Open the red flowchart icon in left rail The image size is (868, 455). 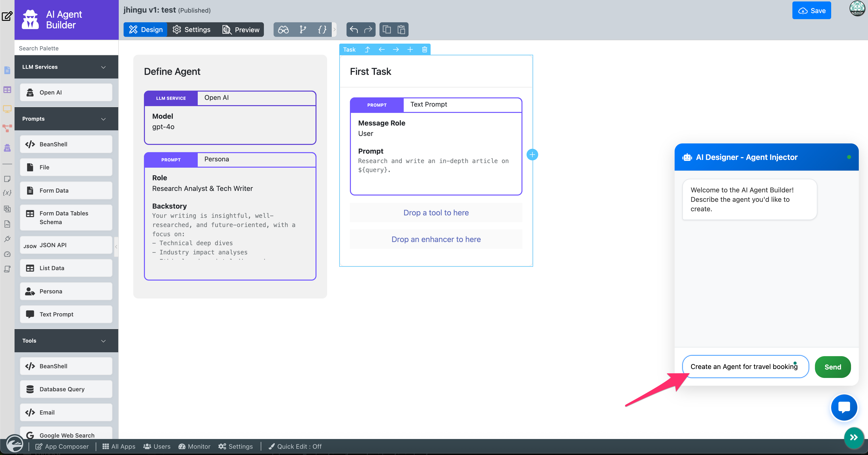pos(7,128)
